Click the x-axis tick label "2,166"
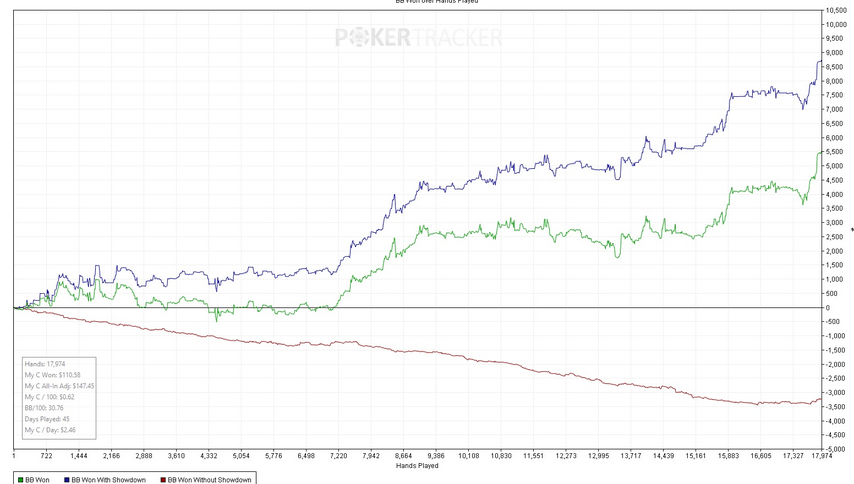Viewport: 854px width, 484px height. [x=111, y=456]
